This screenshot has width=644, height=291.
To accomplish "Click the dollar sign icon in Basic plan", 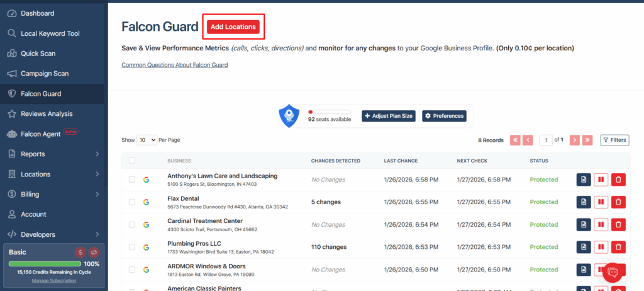I will (x=80, y=252).
